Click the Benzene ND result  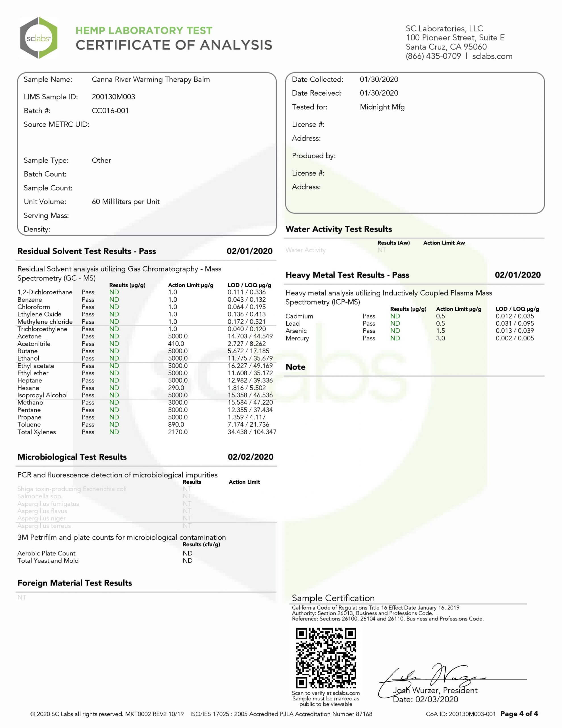pyautogui.click(x=114, y=300)
